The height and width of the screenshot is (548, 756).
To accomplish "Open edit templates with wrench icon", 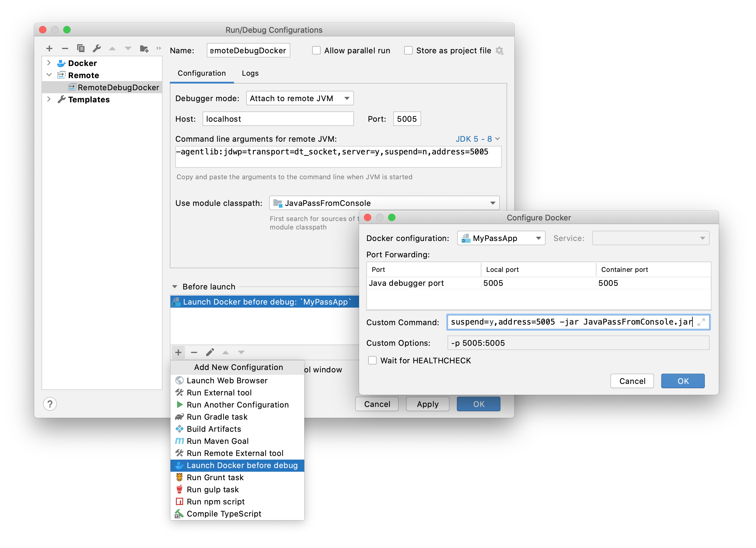I will click(x=97, y=48).
